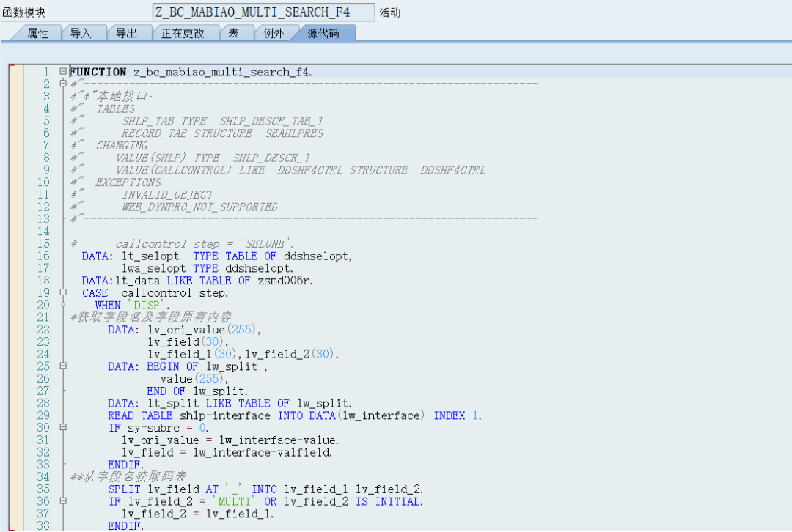The height and width of the screenshot is (532, 792).
Task: Click line number 16 in the gutter
Action: [43, 256]
